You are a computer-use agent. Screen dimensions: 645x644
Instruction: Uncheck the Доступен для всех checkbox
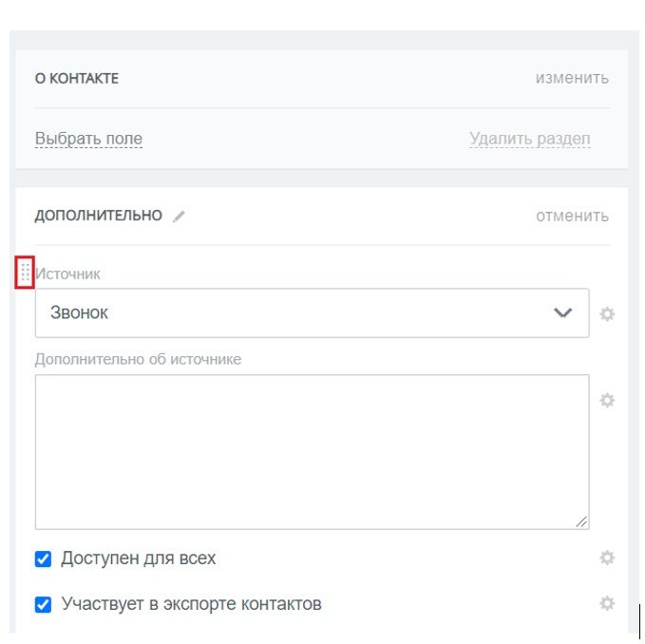(x=43, y=559)
